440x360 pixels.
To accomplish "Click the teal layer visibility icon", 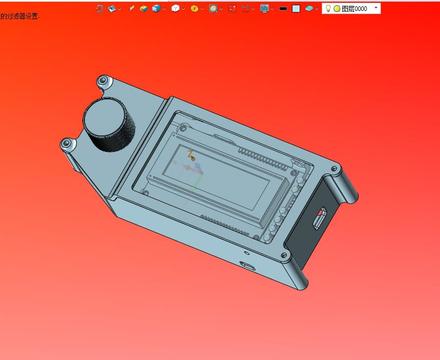I will [x=309, y=9].
